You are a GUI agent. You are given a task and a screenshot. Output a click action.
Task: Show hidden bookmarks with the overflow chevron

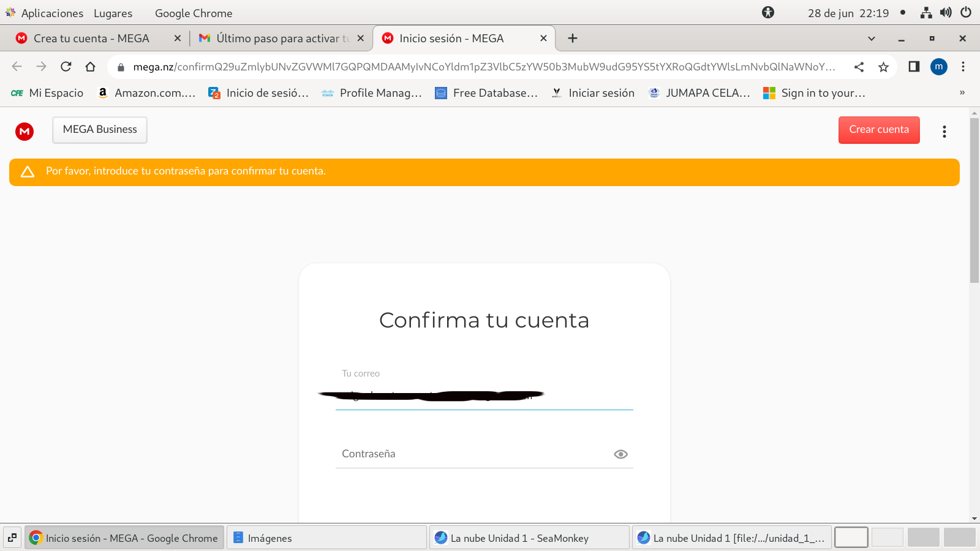[x=962, y=93]
